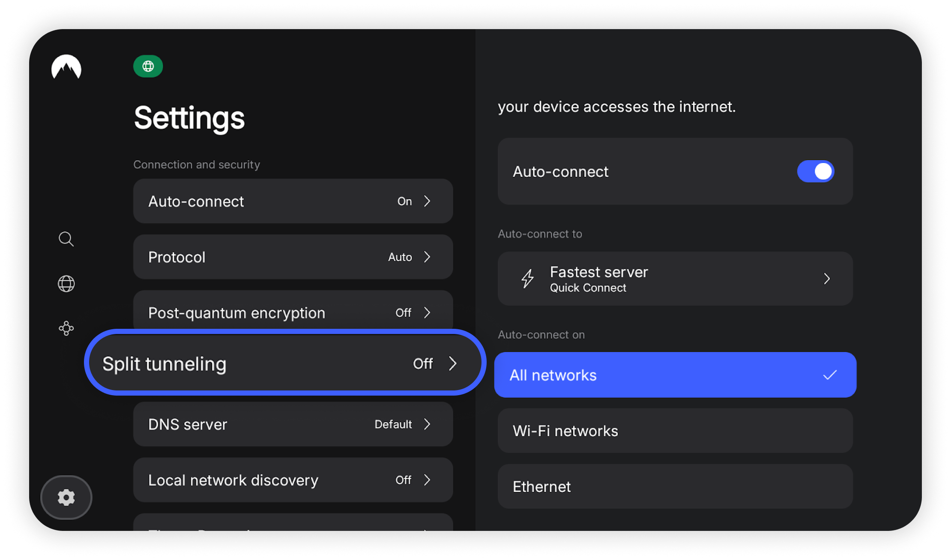Open Local network discovery row

[293, 480]
